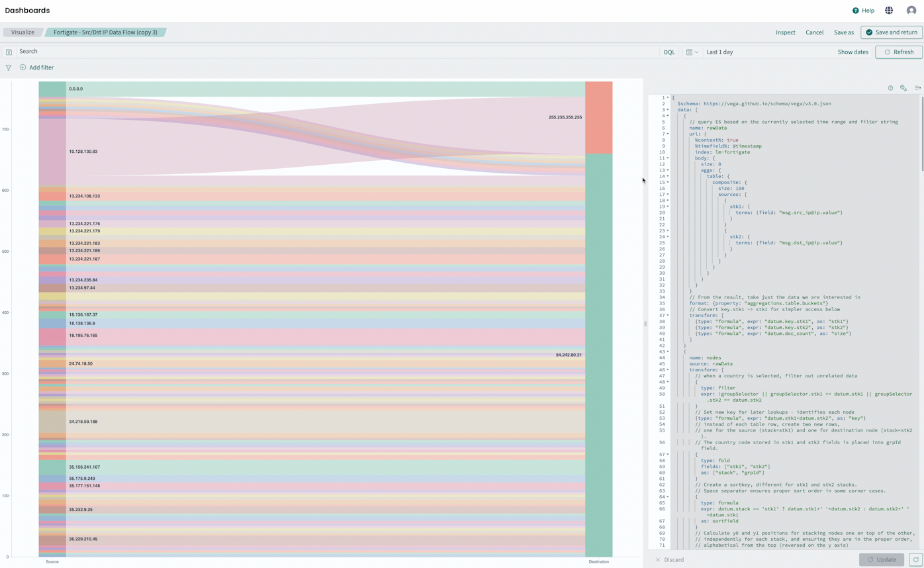This screenshot has height=568, width=924.
Task: Select the Fortigate Src/Dst IP Data Flow breadcrumb
Action: click(106, 32)
